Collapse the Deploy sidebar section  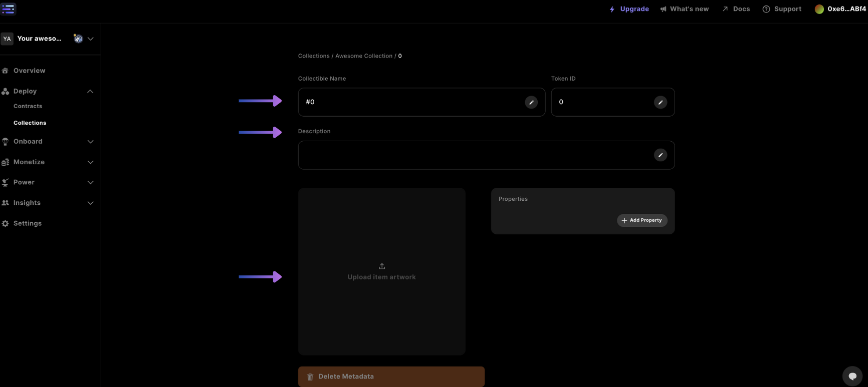point(90,91)
